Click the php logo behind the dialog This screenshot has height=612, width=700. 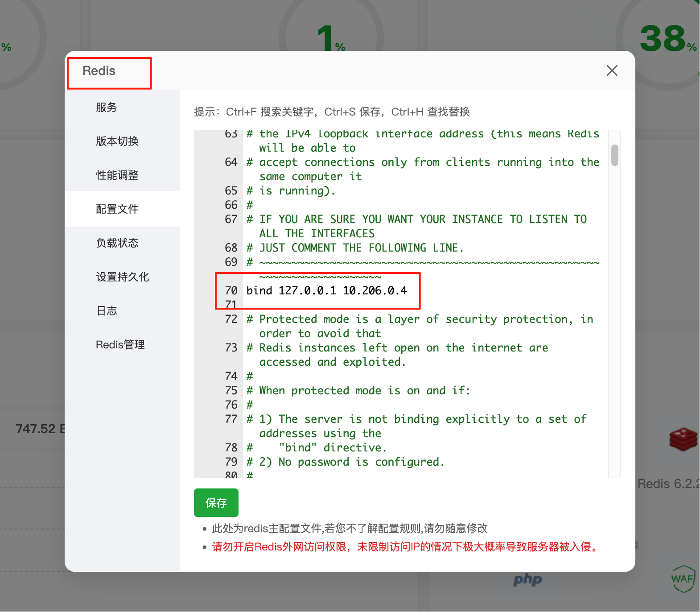click(x=528, y=580)
